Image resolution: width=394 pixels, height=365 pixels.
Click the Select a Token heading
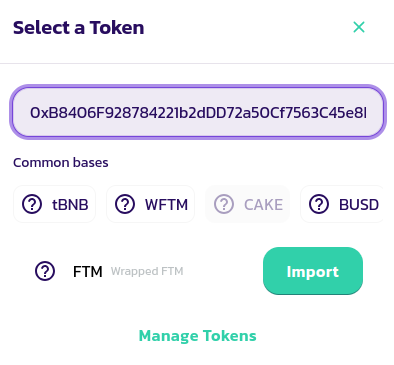pos(79,28)
